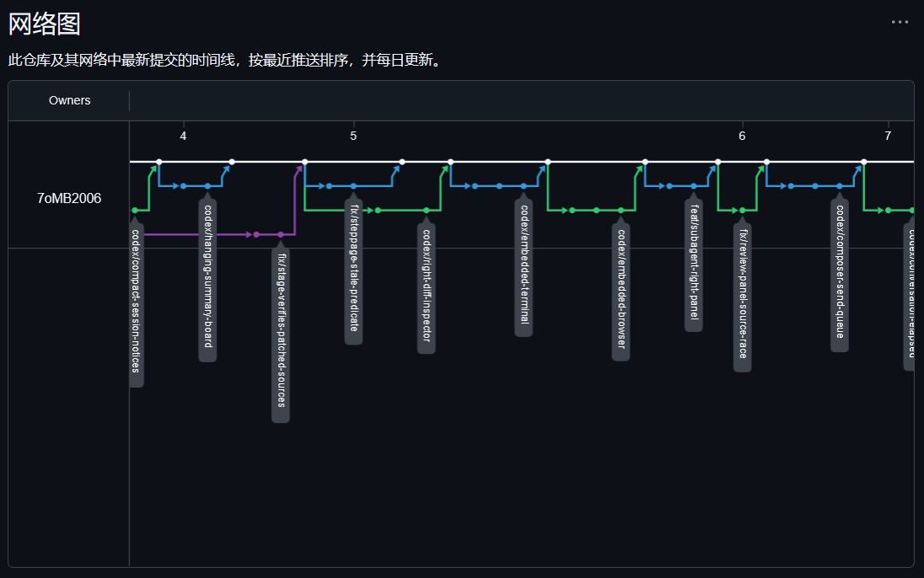Select the blue commit dot above steppage-stale-predicate
Screen dimensions: 924x578
[353, 186]
